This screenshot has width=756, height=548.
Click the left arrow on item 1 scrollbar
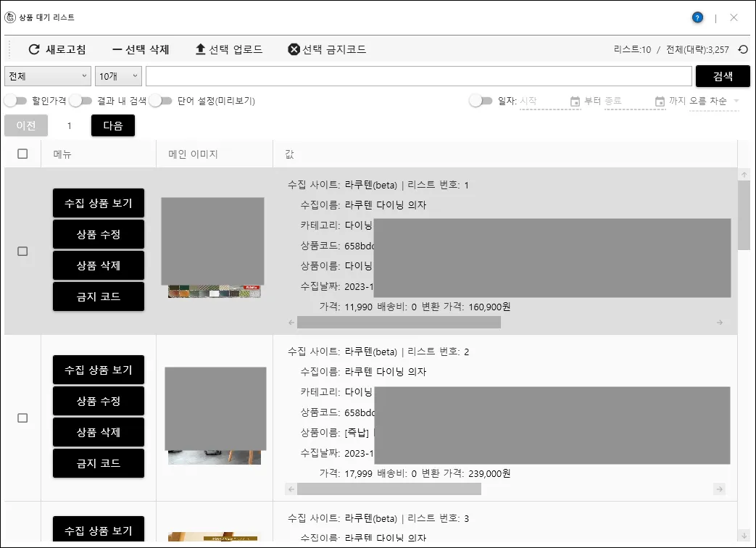pyautogui.click(x=291, y=323)
